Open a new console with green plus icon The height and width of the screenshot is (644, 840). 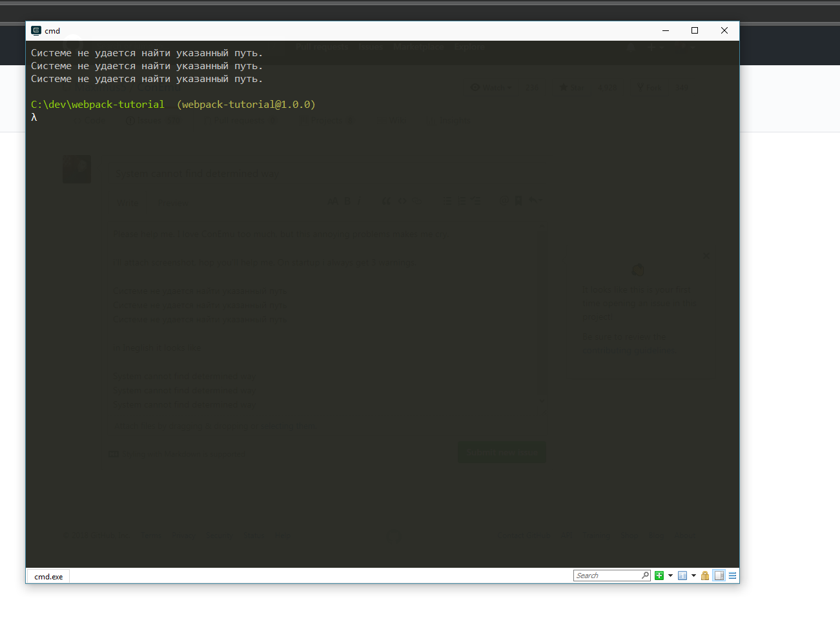pyautogui.click(x=659, y=575)
